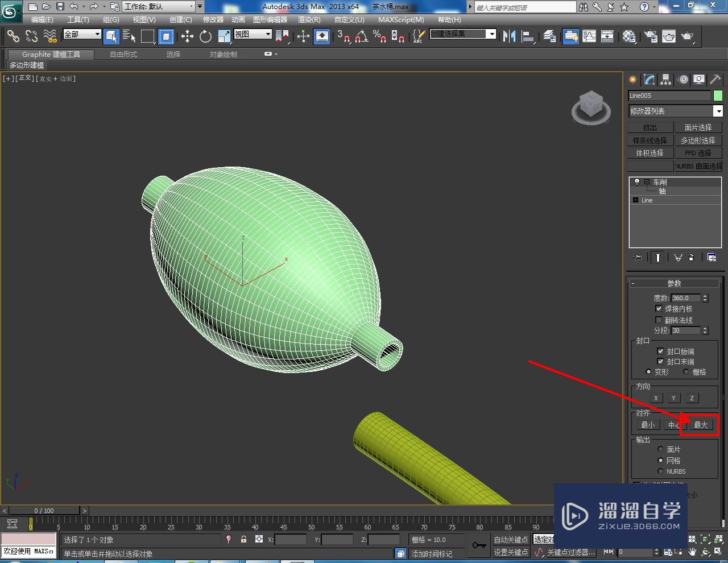Set direction to Y axis
This screenshot has height=563, width=728.
pos(673,398)
